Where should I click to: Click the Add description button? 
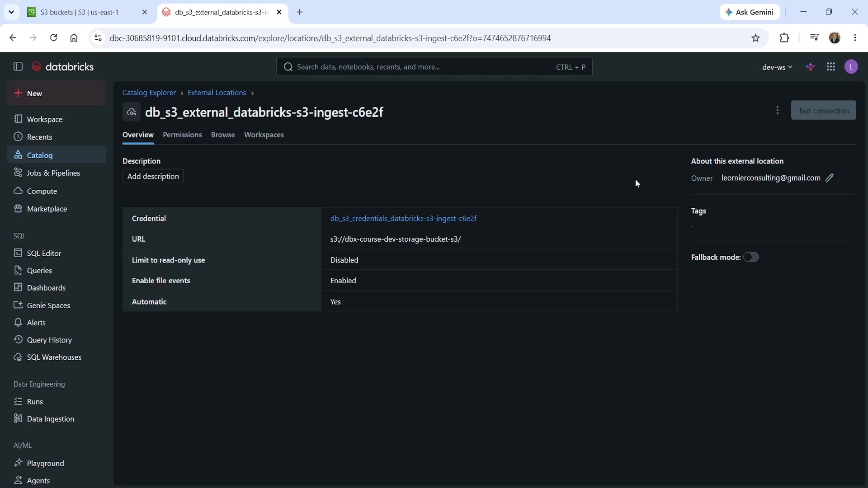click(x=153, y=176)
